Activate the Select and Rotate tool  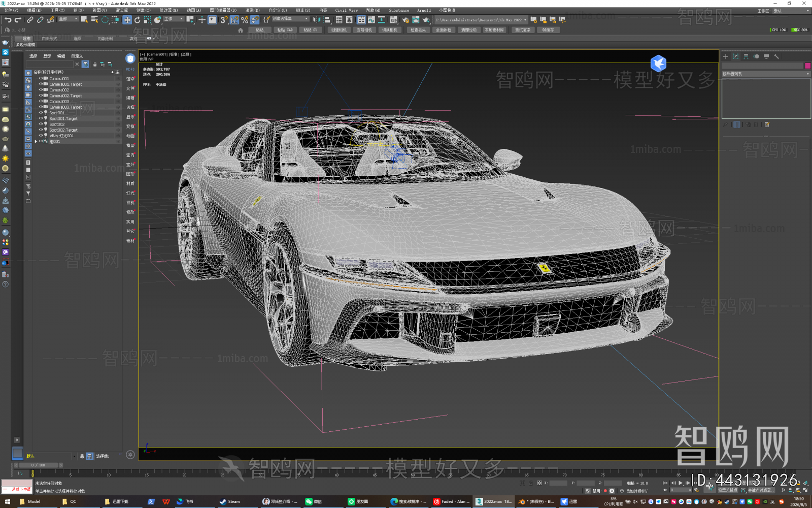click(137, 20)
